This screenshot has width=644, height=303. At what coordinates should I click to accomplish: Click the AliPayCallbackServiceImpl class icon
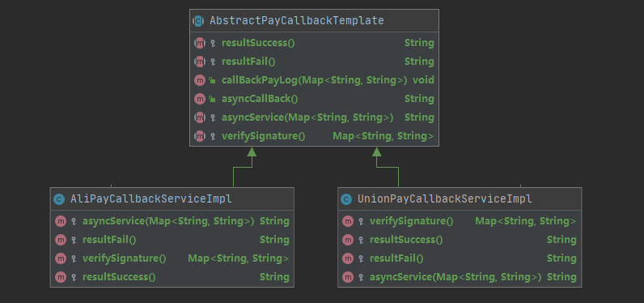[59, 199]
